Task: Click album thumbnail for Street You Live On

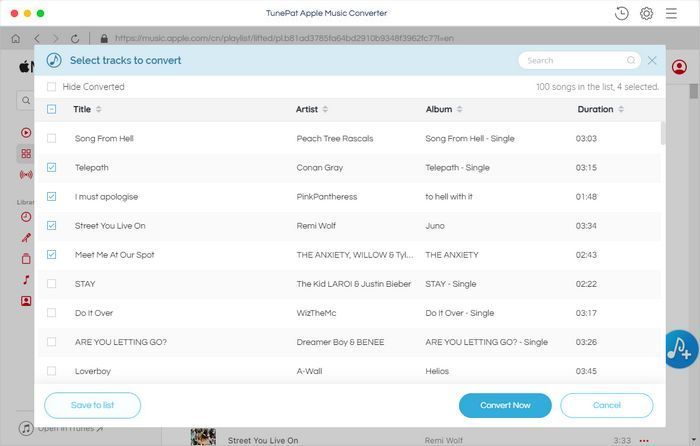Action: click(203, 437)
